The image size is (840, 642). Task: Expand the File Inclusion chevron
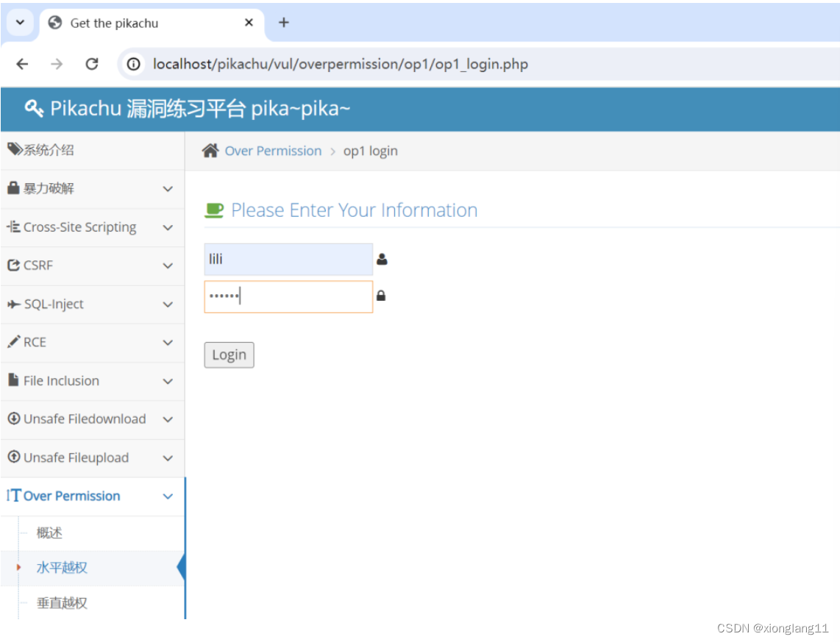click(x=168, y=381)
